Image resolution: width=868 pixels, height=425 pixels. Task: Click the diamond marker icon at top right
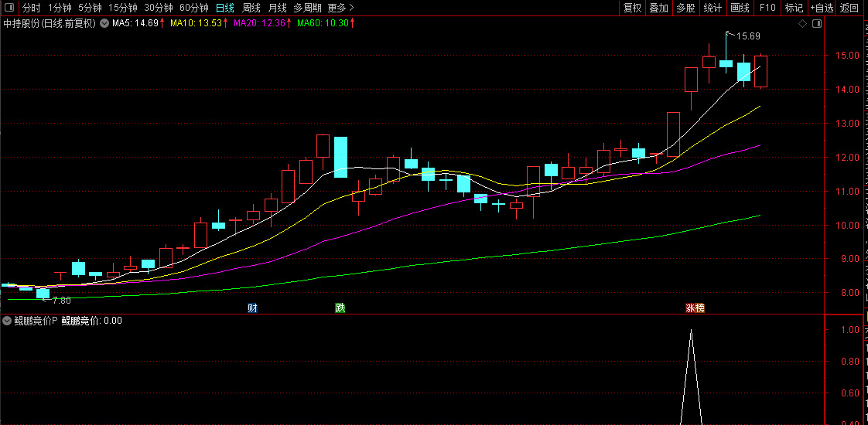coord(802,24)
